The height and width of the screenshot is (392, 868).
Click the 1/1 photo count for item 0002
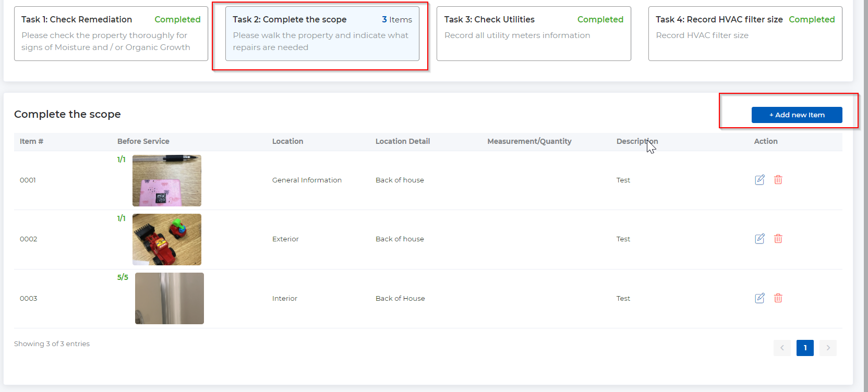(x=121, y=218)
